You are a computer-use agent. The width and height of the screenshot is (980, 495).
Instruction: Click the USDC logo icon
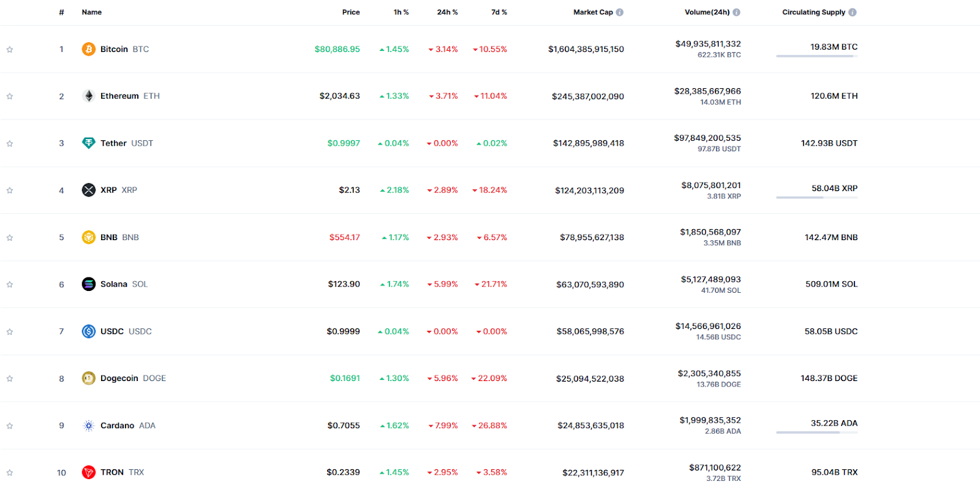tap(89, 331)
